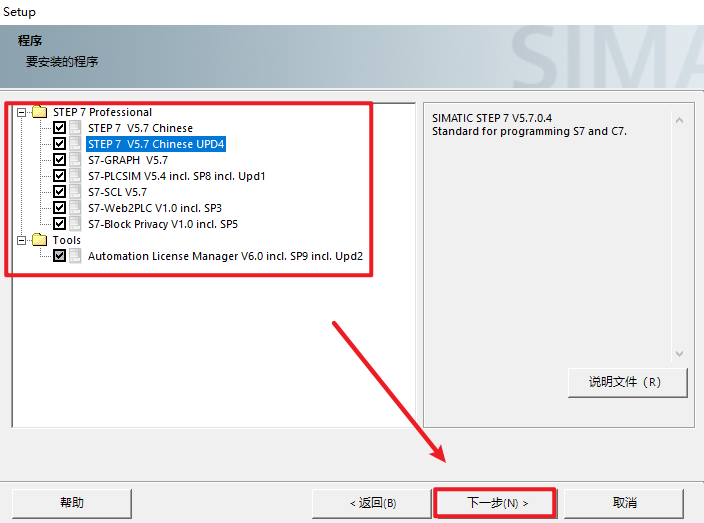Click document icon beside STEP 7 V5.7 Chinese UPD4

point(75,144)
